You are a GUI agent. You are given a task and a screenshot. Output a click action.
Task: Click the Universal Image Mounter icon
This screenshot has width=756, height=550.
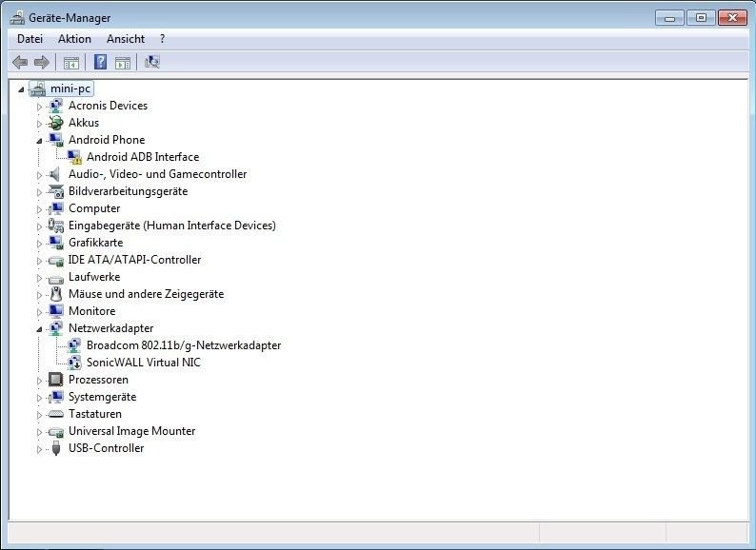56,432
